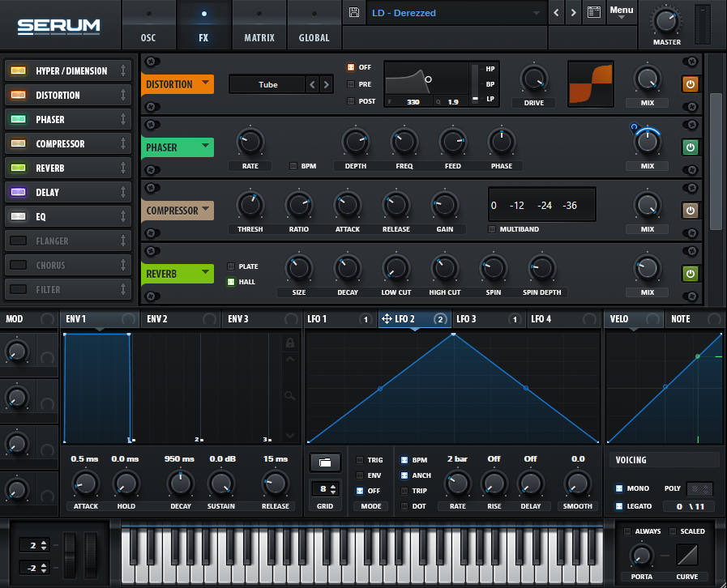Click the Reverb rack slot icon
This screenshot has height=588, width=727.
coord(19,168)
